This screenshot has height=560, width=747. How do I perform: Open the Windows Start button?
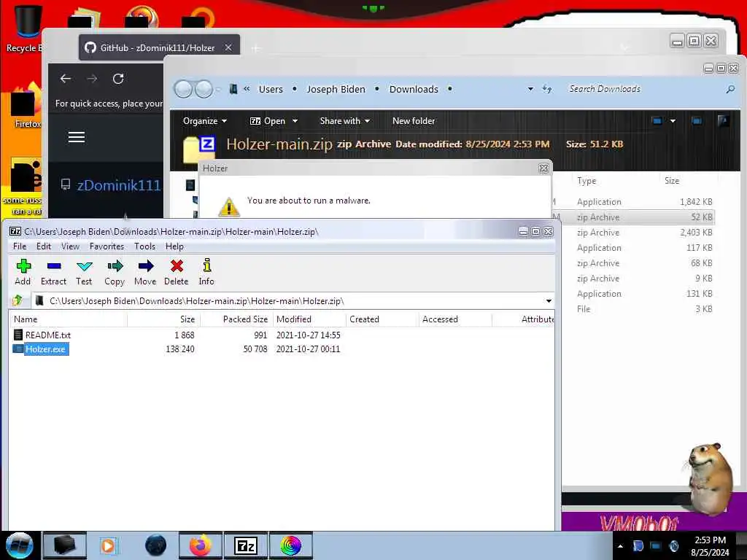20,545
